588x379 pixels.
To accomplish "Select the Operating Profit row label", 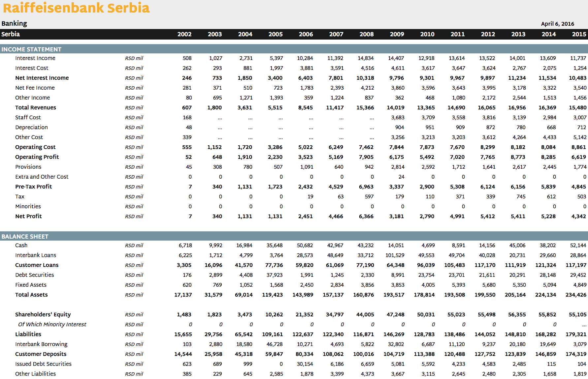I will click(x=37, y=157).
